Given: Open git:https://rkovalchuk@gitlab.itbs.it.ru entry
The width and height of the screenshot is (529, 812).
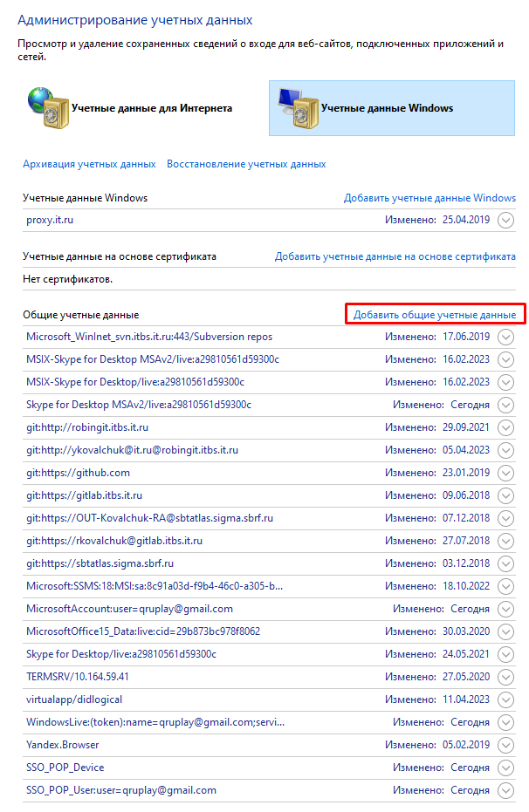Looking at the screenshot, I should (114, 541).
